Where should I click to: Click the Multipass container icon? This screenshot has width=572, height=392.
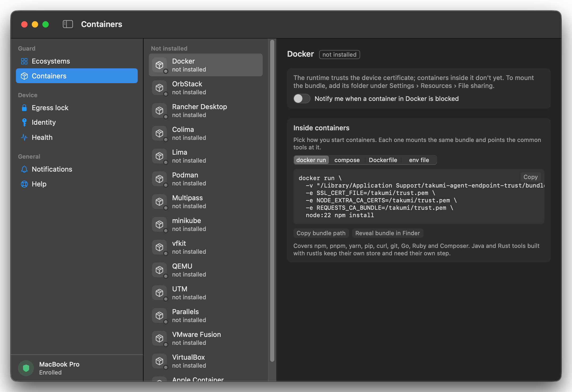coord(159,202)
